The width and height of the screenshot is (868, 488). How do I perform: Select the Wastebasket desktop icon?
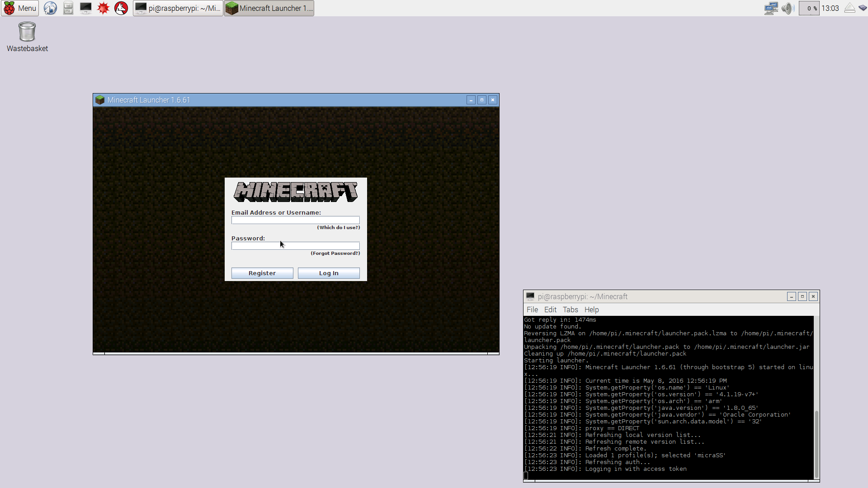coord(27,37)
